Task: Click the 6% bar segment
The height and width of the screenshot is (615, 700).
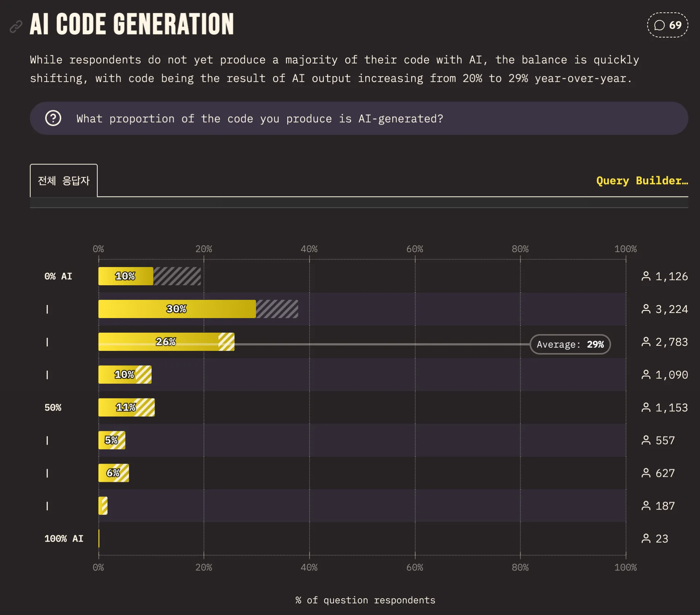Action: click(x=113, y=473)
